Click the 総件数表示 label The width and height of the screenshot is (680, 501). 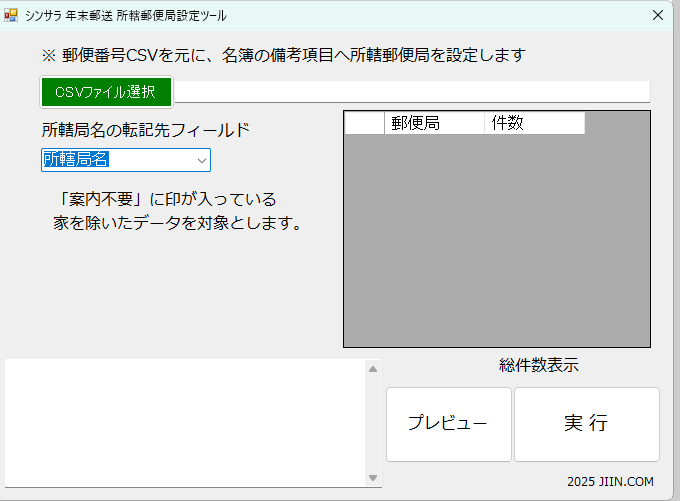pyautogui.click(x=538, y=366)
